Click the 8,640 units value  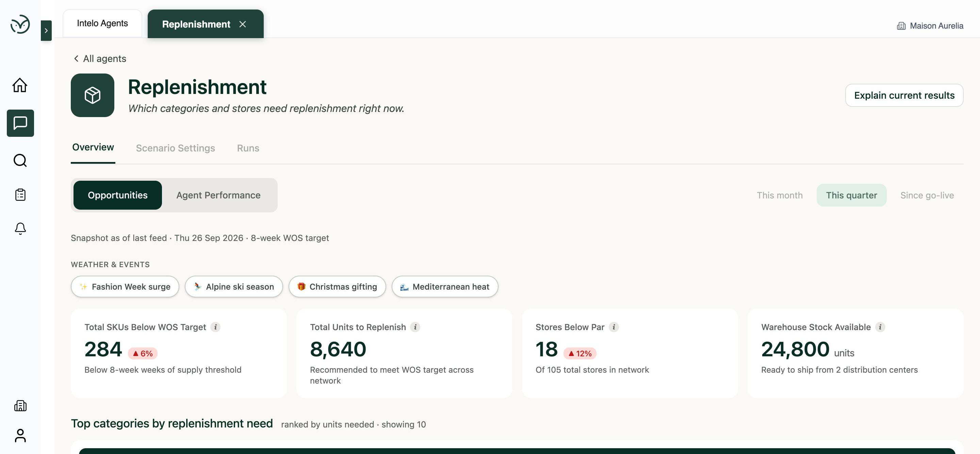[338, 349]
